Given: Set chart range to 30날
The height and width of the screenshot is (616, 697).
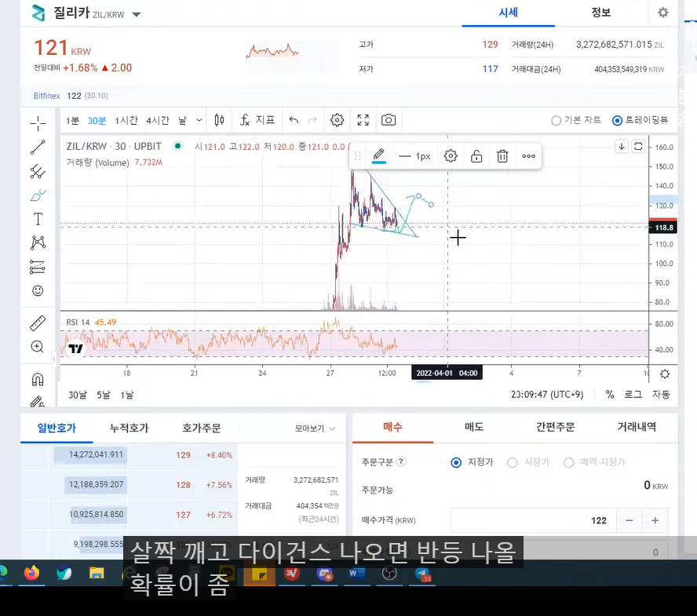Looking at the screenshot, I should (78, 395).
